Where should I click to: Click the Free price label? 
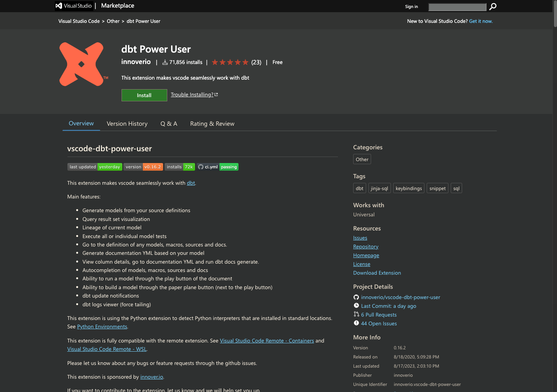pos(277,62)
